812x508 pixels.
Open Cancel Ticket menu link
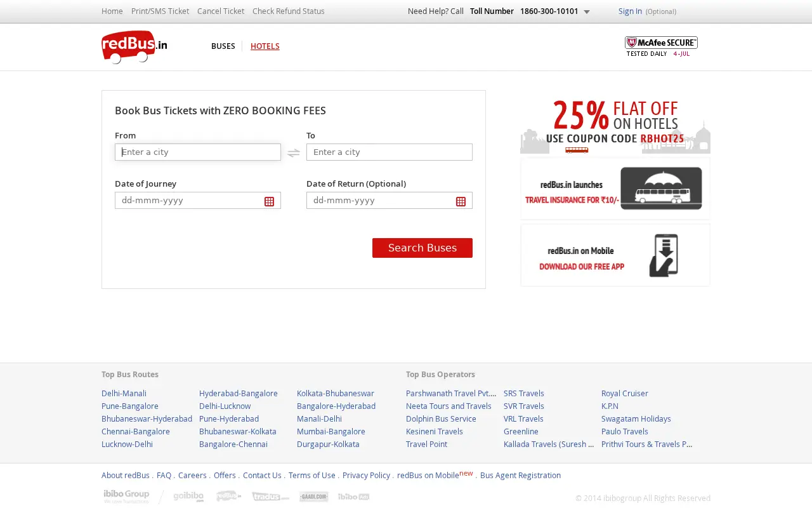pos(221,11)
